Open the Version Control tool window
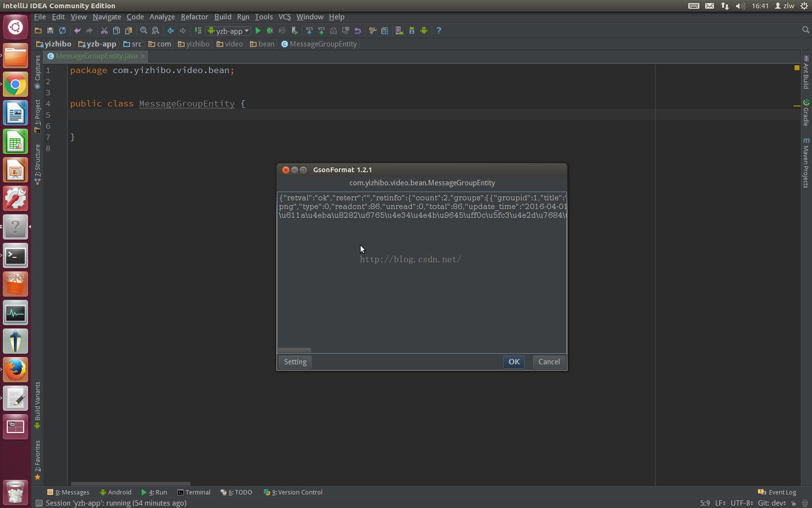 [x=293, y=492]
